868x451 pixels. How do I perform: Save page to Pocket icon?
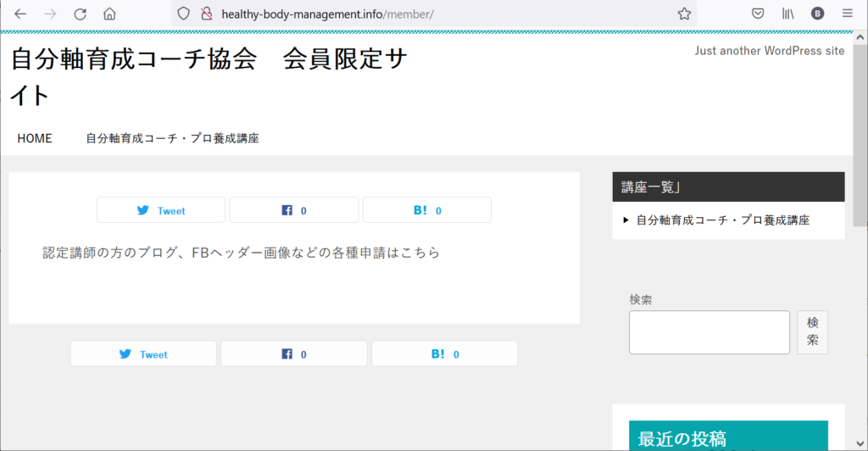pyautogui.click(x=758, y=14)
